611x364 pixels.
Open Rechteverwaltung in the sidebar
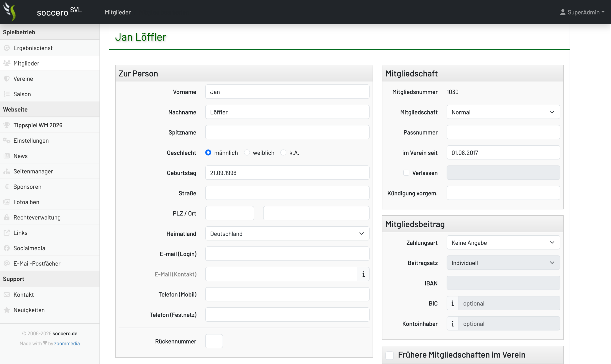click(50, 217)
